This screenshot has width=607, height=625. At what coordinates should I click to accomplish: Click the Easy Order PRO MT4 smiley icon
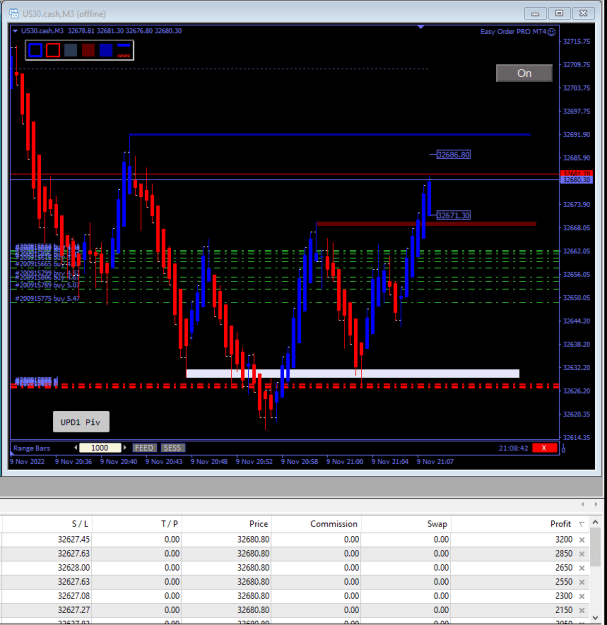552,32
